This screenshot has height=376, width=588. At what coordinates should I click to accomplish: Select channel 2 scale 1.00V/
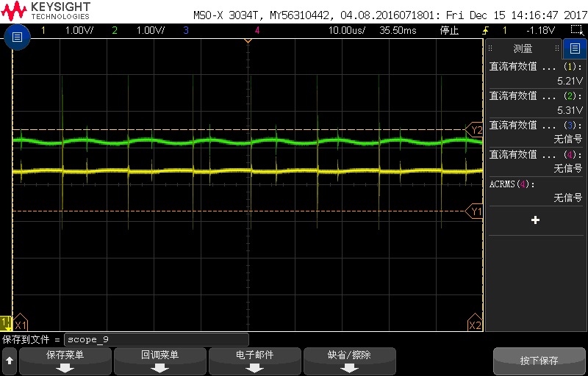tap(151, 30)
